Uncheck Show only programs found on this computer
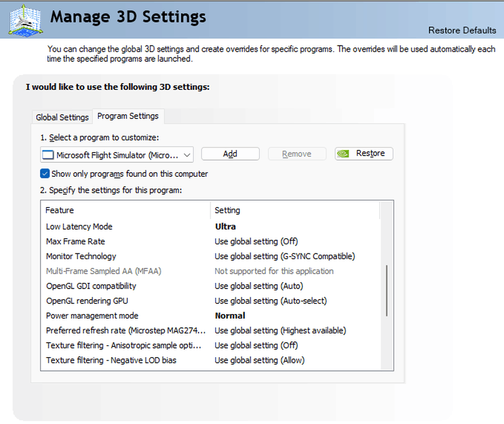Screen dimensions: 504x424 [45, 174]
